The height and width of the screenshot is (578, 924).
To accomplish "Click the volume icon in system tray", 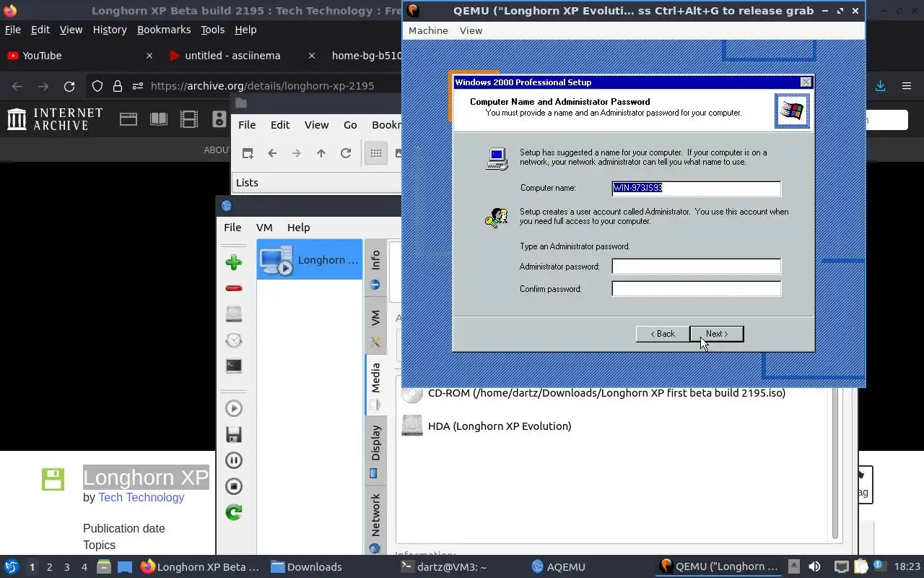I will click(814, 566).
